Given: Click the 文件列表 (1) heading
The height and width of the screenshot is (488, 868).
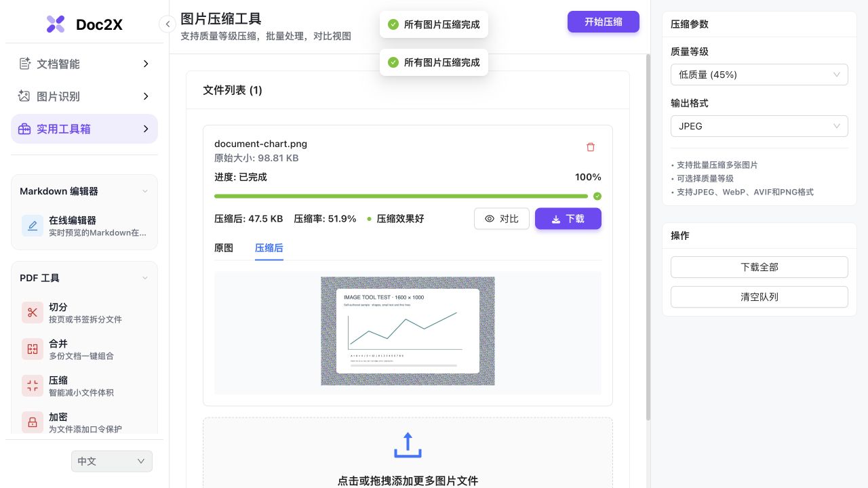Looking at the screenshot, I should [233, 90].
